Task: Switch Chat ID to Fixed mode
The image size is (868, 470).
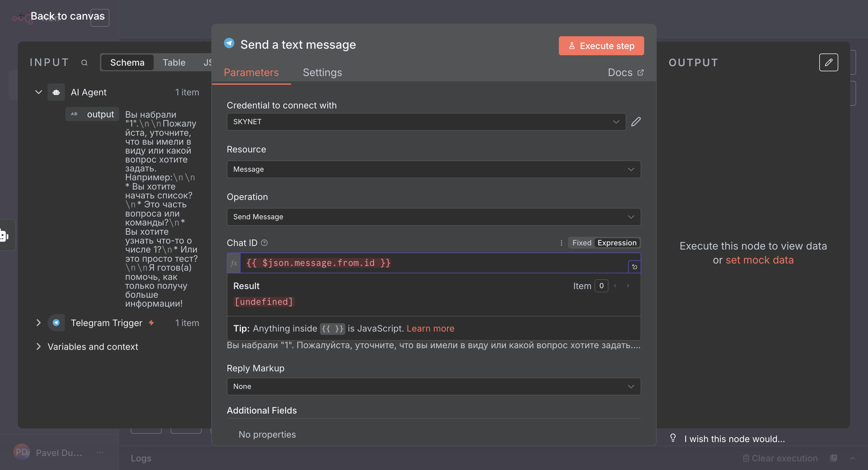Action: pyautogui.click(x=581, y=243)
